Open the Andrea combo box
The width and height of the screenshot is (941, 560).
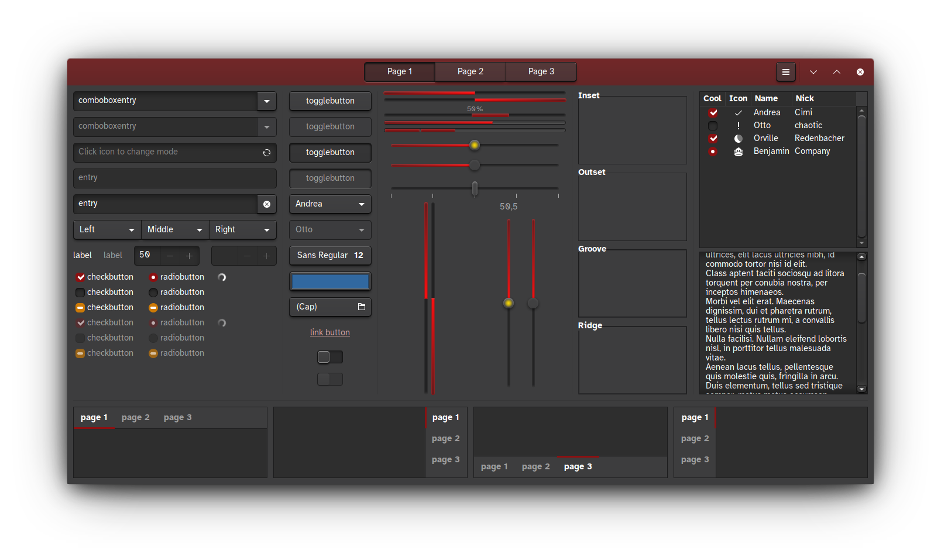point(330,204)
